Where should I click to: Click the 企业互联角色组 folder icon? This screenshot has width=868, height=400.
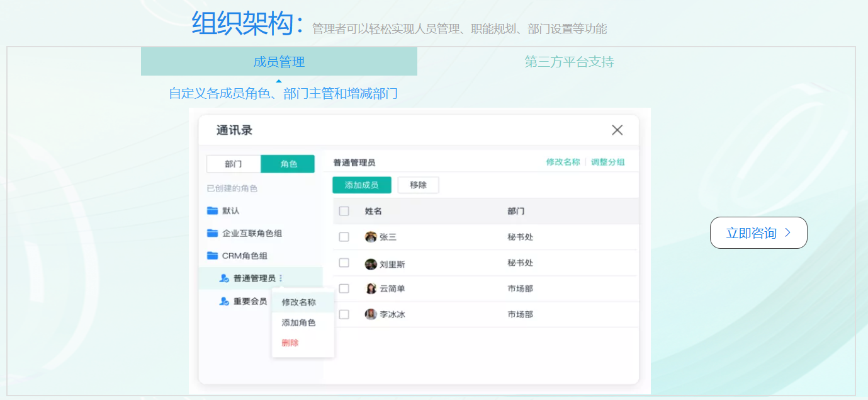coord(212,233)
